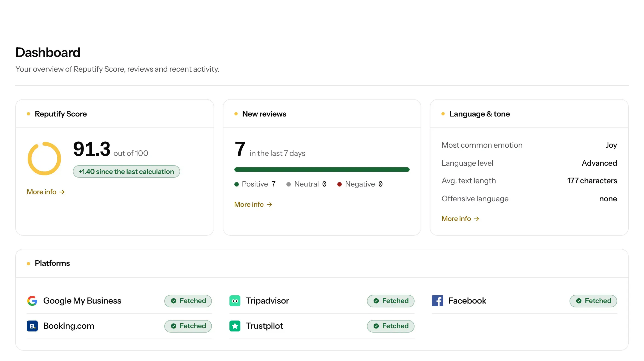Click the 'Google My Business' platform name
The height and width of the screenshot is (361, 644).
click(x=82, y=301)
